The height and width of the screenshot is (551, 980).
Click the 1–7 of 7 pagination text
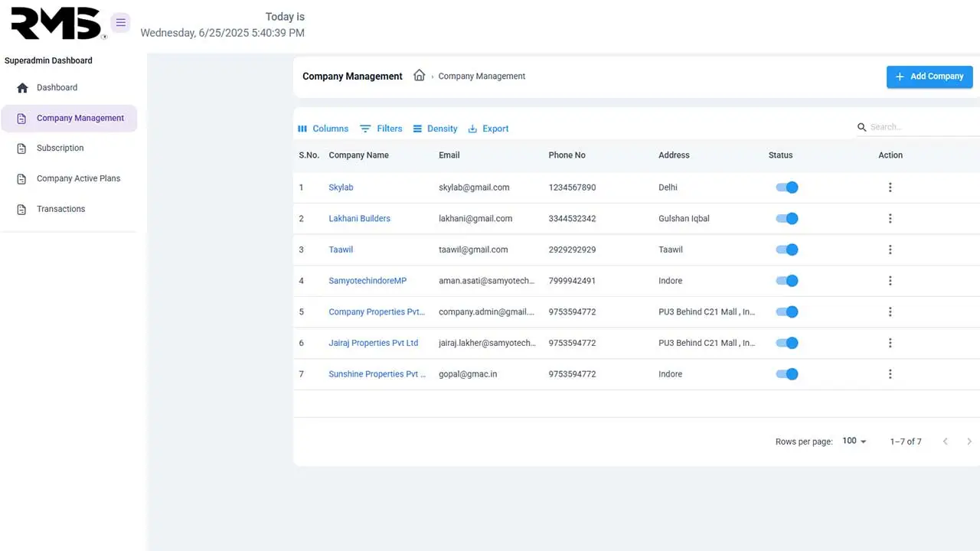(x=906, y=442)
